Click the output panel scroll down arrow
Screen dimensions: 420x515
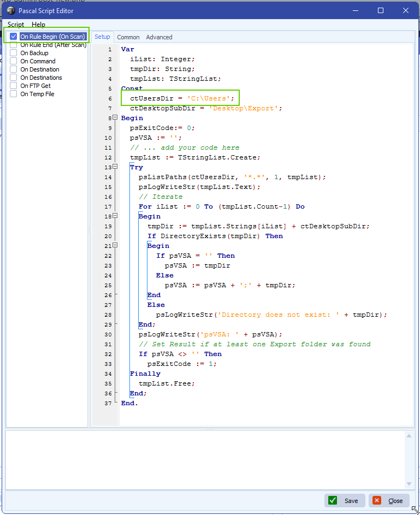(409, 484)
